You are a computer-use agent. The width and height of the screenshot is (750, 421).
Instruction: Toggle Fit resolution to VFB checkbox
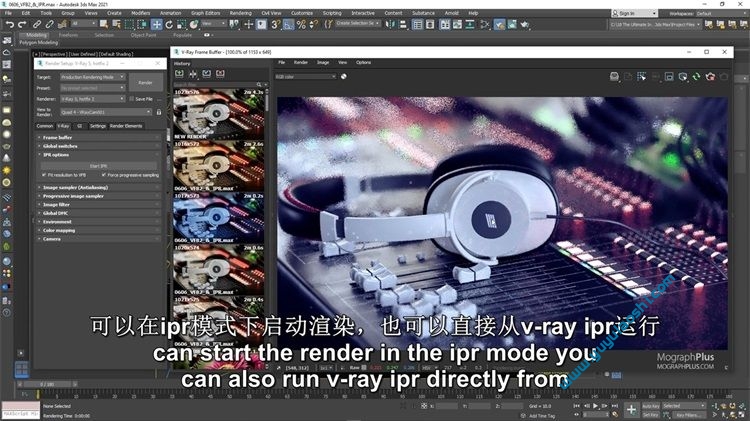[x=44, y=175]
